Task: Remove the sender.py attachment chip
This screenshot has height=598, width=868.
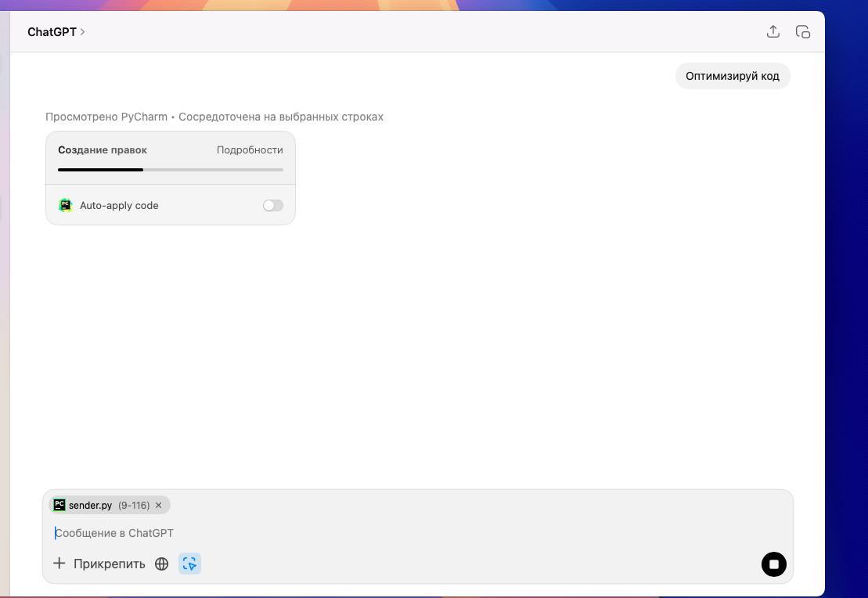Action: [x=158, y=505]
